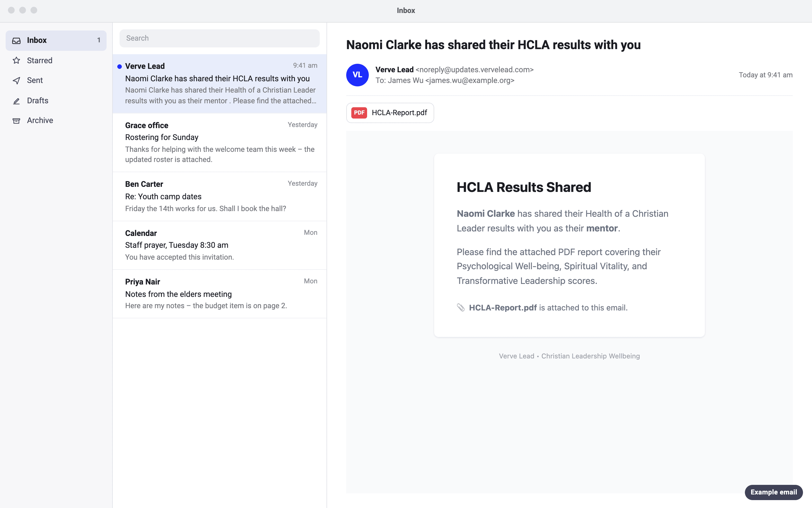The width and height of the screenshot is (812, 508).
Task: Click the paperclip icon in email body
Action: 461,307
